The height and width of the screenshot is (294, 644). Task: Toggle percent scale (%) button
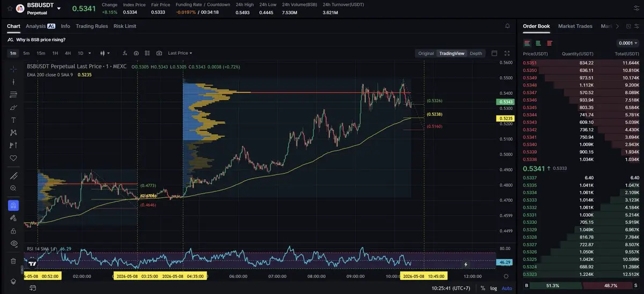(482, 288)
